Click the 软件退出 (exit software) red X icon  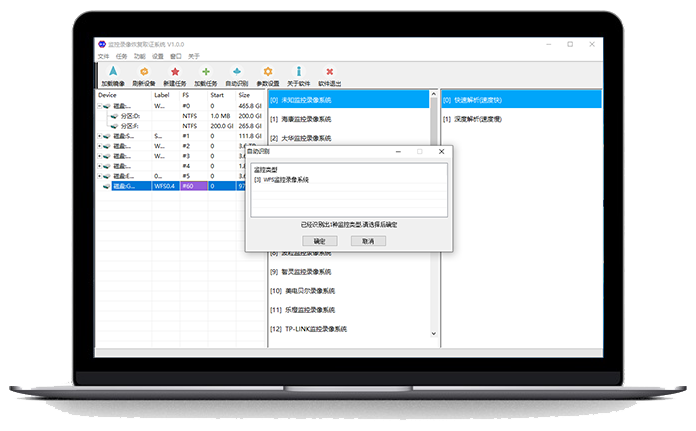pyautogui.click(x=329, y=73)
